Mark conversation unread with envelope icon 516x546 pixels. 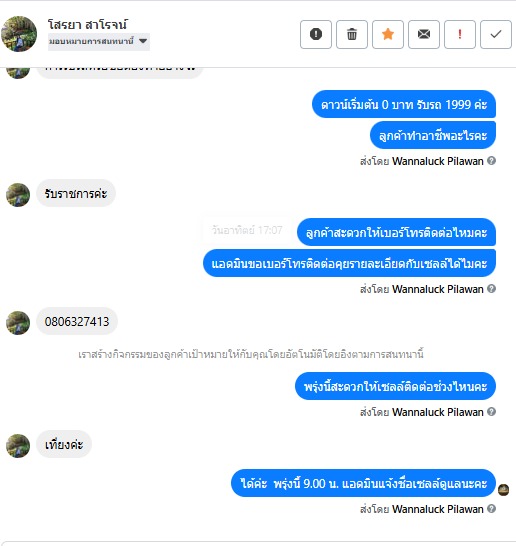424,34
